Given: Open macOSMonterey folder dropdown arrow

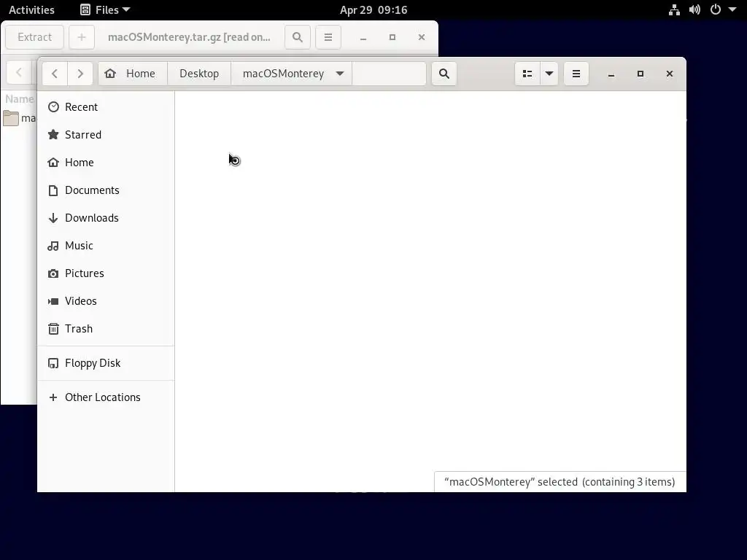Looking at the screenshot, I should [340, 74].
